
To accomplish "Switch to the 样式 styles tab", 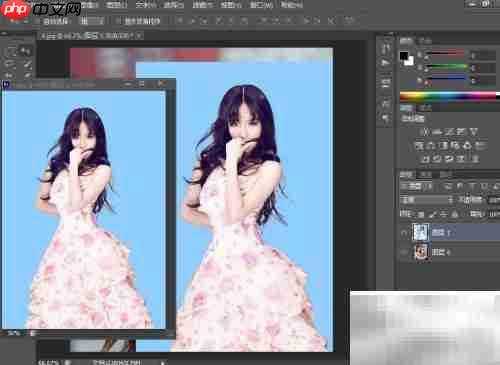I will pyautogui.click(x=426, y=108).
